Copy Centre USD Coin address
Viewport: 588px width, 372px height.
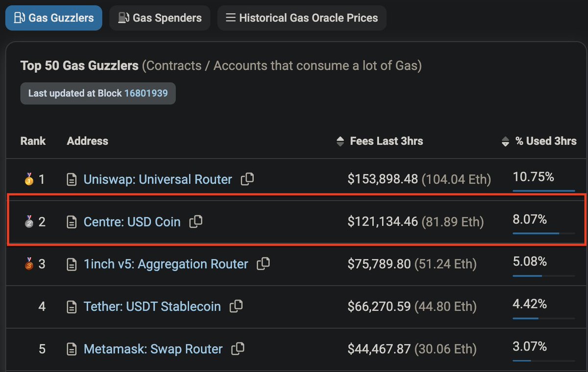click(196, 221)
